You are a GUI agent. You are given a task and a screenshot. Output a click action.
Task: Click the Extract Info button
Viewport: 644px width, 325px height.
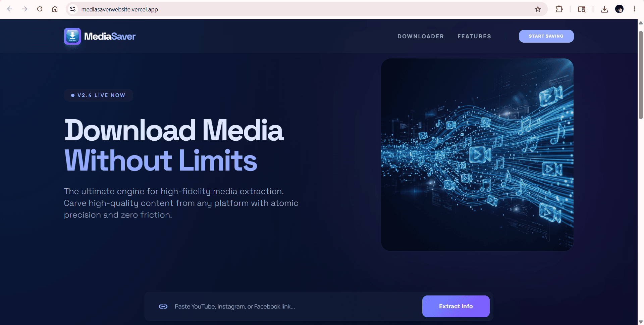click(456, 306)
